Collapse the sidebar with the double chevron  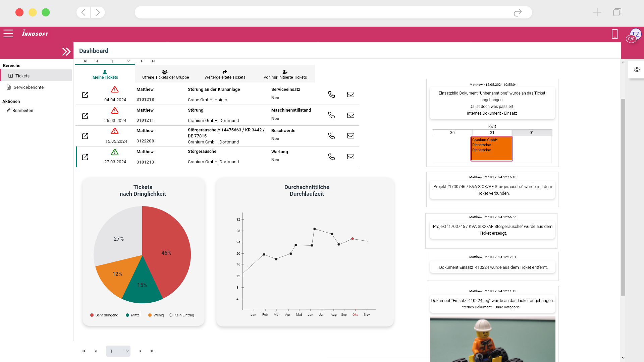click(x=66, y=51)
